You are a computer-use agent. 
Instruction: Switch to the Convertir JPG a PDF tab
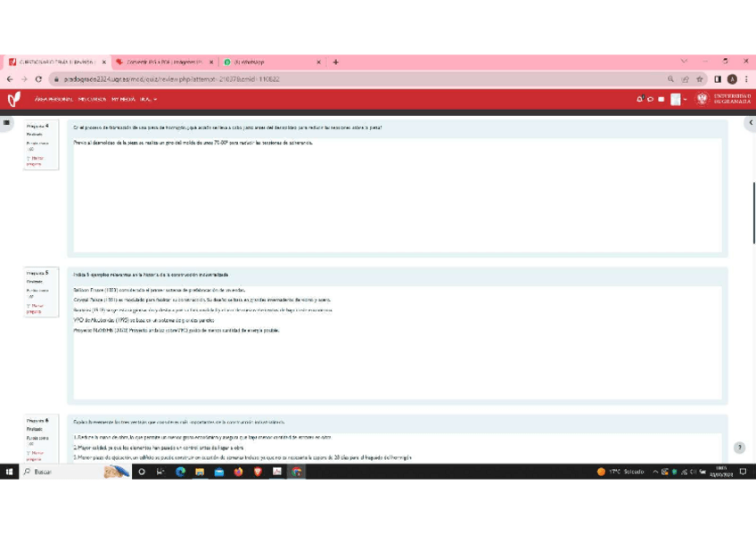164,62
